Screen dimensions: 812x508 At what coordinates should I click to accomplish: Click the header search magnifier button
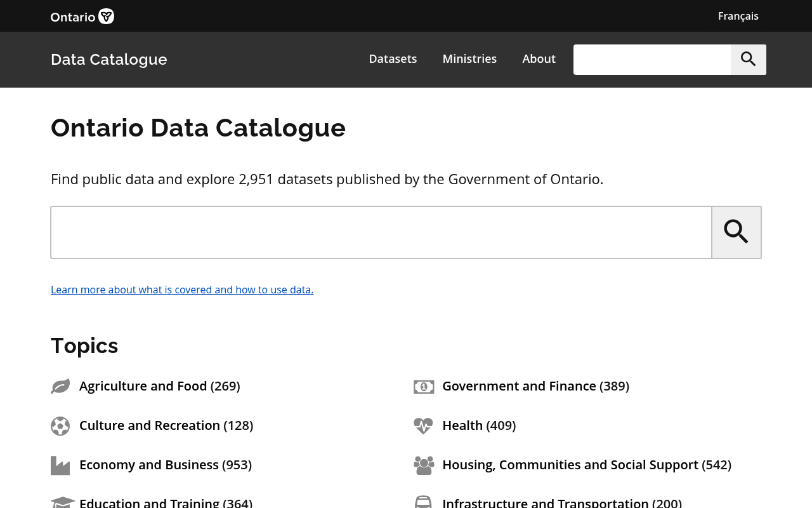749,60
